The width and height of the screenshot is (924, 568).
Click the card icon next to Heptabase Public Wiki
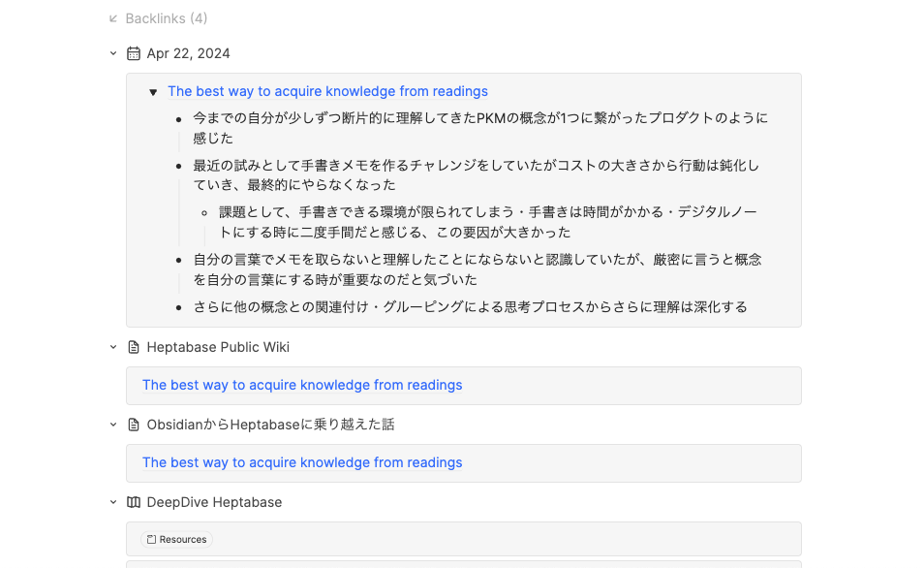pos(134,347)
